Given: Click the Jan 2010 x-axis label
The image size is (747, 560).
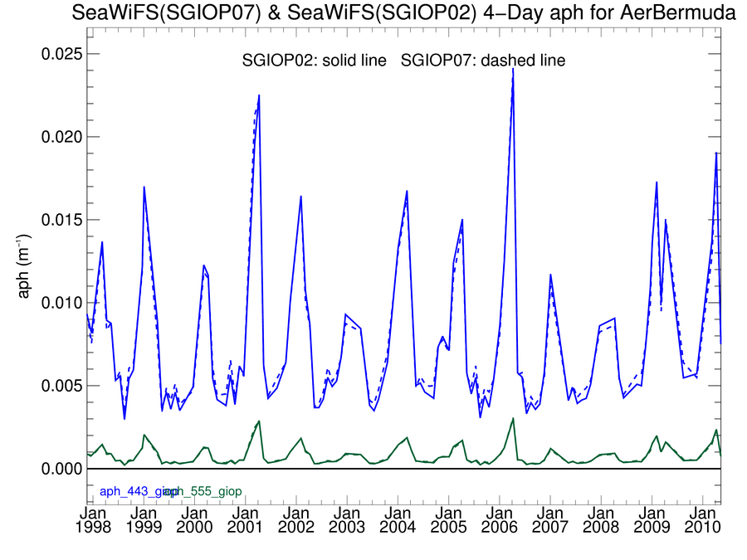Looking at the screenshot, I should 703,520.
